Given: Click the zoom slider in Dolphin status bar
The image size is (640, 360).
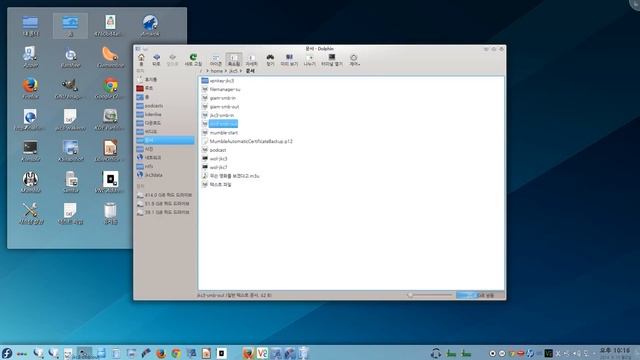Looking at the screenshot, I should click(x=430, y=295).
